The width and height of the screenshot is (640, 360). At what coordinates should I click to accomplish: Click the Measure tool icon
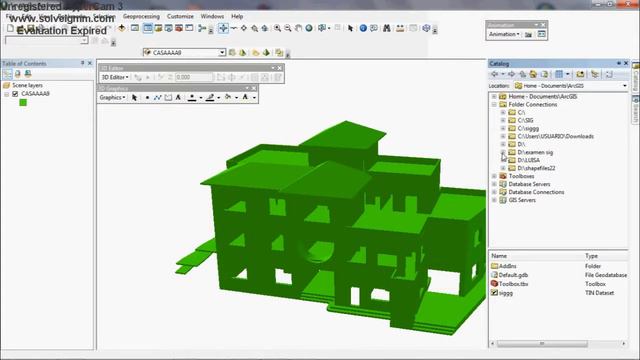click(x=400, y=28)
